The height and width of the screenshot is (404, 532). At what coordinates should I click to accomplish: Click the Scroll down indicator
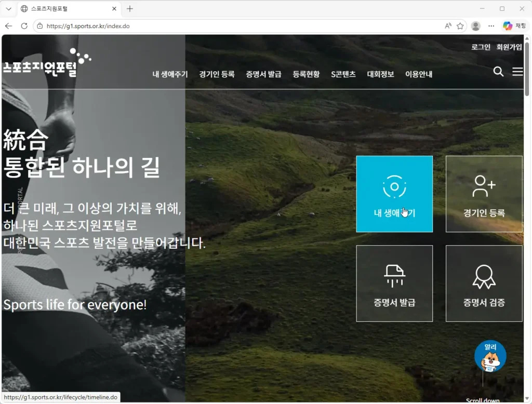coord(483,400)
